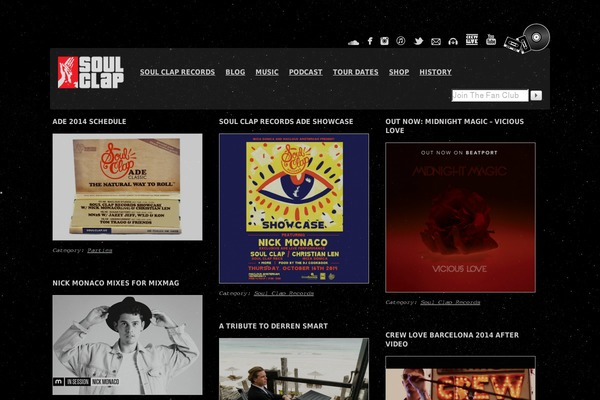The image size is (600, 400).
Task: Open Crew Love Barcelona 2014 After Video
Action: coord(452,340)
